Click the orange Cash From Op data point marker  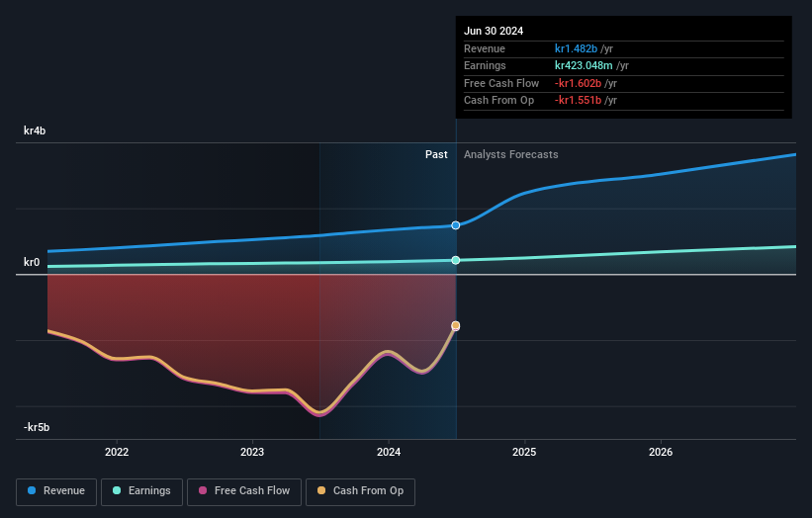(456, 325)
